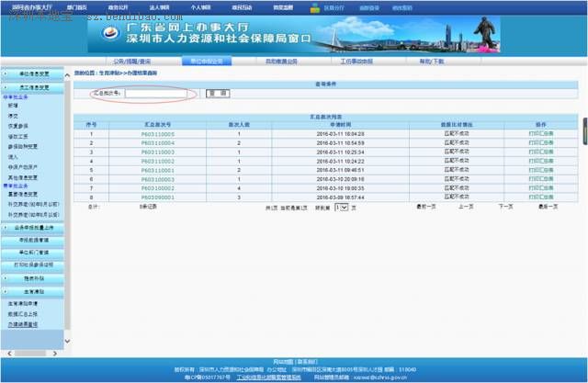Expand the 生育津贴 sidebar section
The width and height of the screenshot is (588, 383).
pos(35,290)
